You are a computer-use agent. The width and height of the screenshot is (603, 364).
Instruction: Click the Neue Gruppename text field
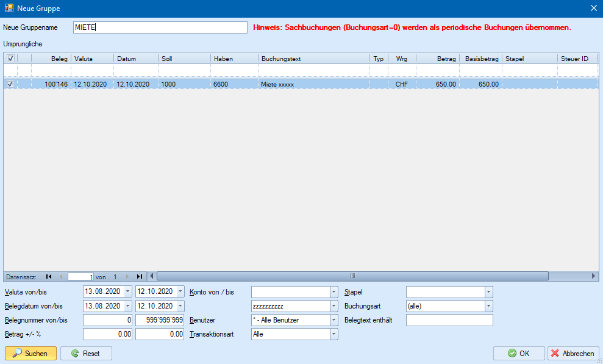coord(160,27)
